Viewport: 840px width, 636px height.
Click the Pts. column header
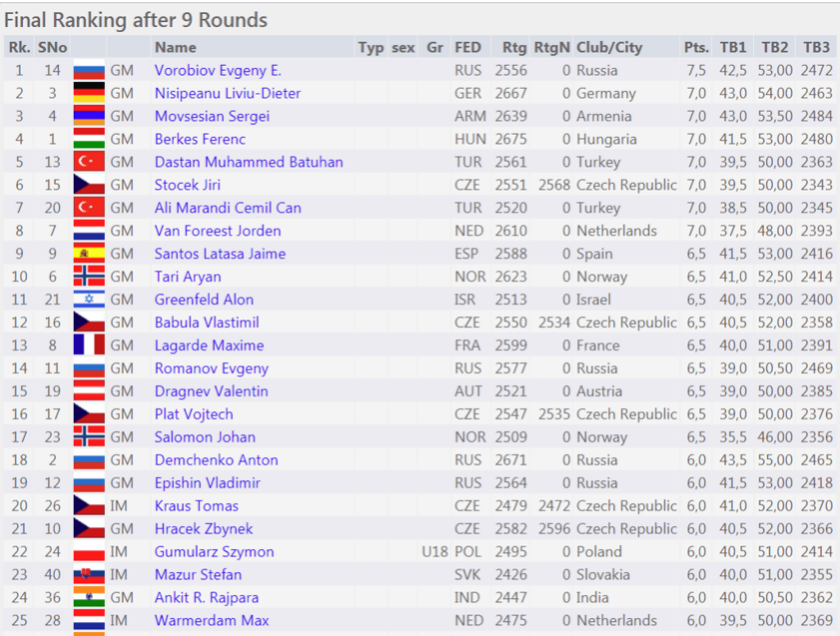[x=696, y=47]
